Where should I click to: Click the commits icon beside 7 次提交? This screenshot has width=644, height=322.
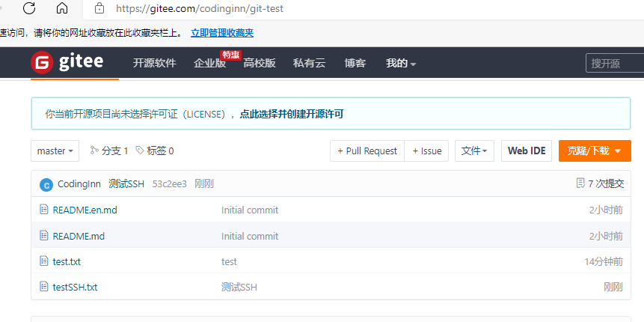point(580,183)
